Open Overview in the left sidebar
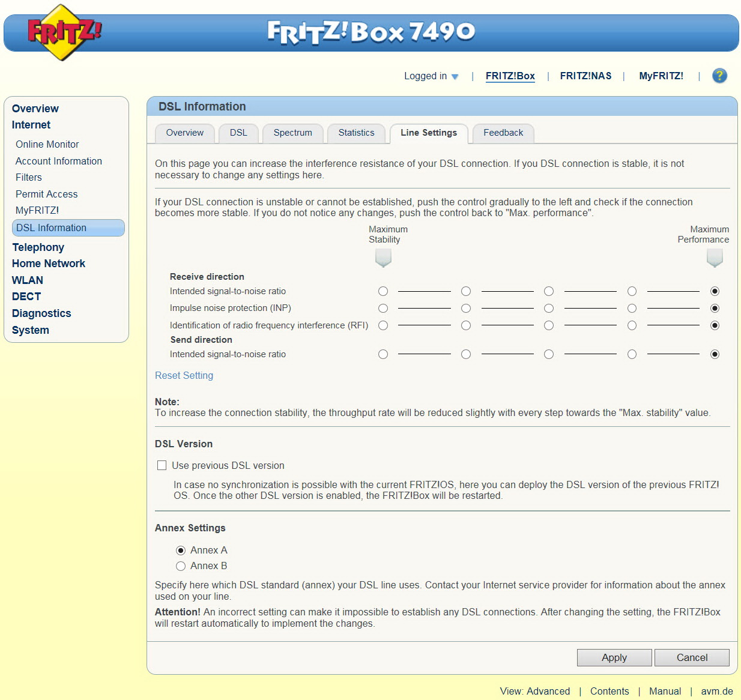The image size is (741, 700). (35, 109)
